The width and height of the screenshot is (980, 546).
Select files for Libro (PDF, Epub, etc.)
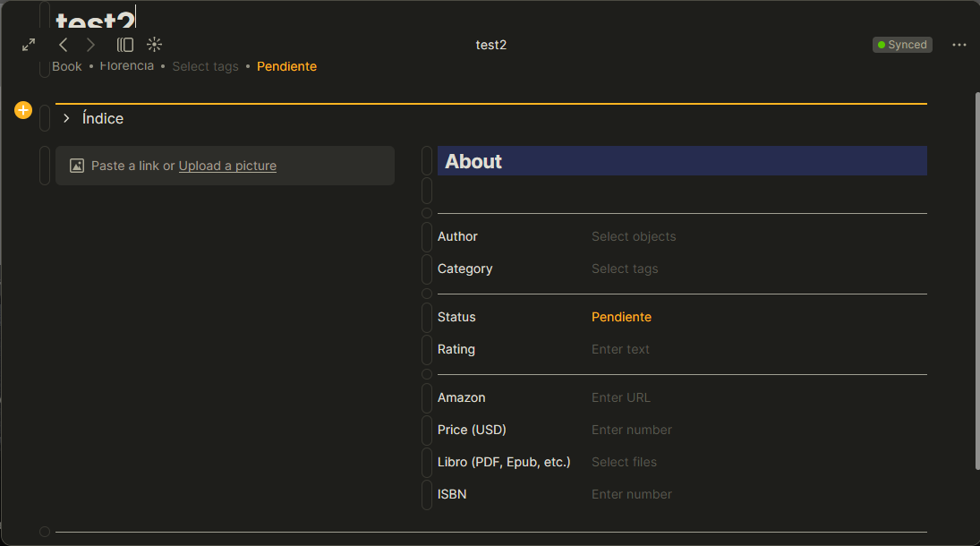(x=624, y=462)
